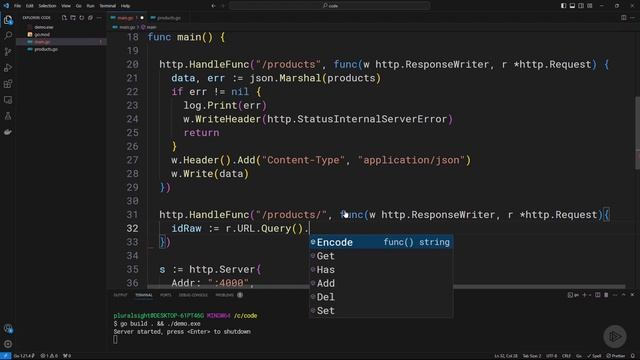Open the Terminal menu
The width and height of the screenshot is (640, 360).
point(107,6)
